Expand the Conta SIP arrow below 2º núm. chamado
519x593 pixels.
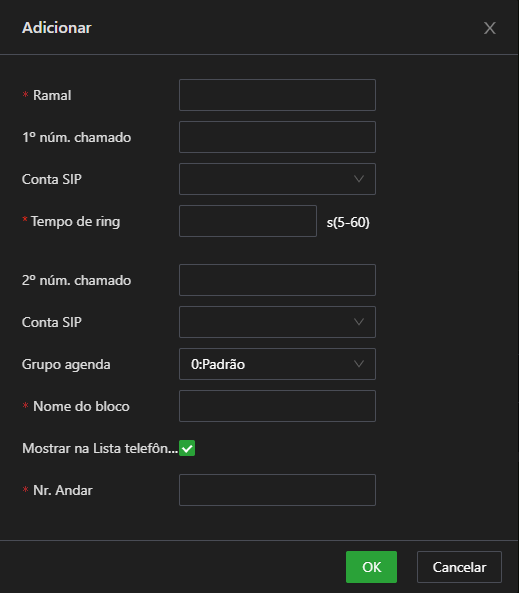tap(359, 322)
